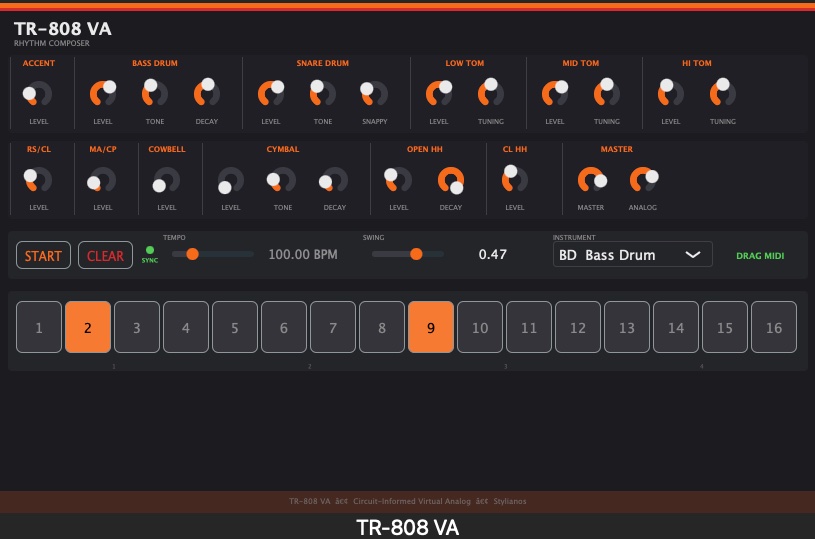Click the CL HH Level knob

point(515,180)
